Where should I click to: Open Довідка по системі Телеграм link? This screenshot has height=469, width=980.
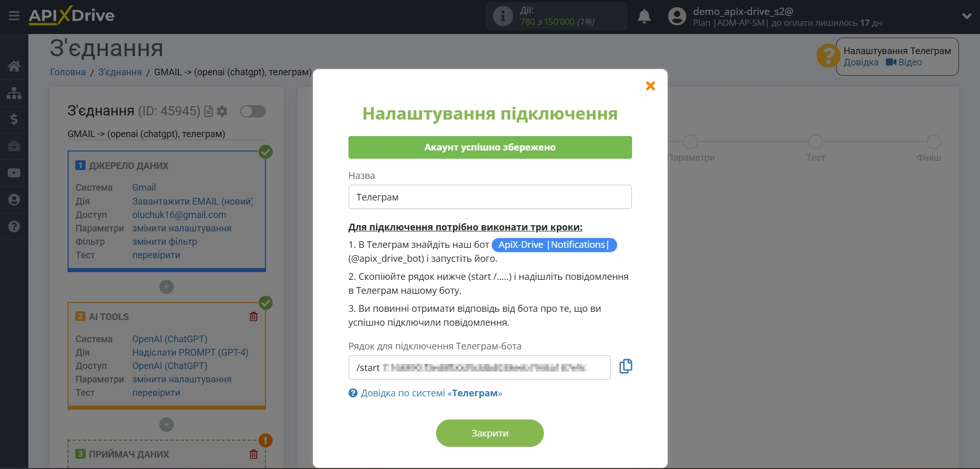(431, 393)
